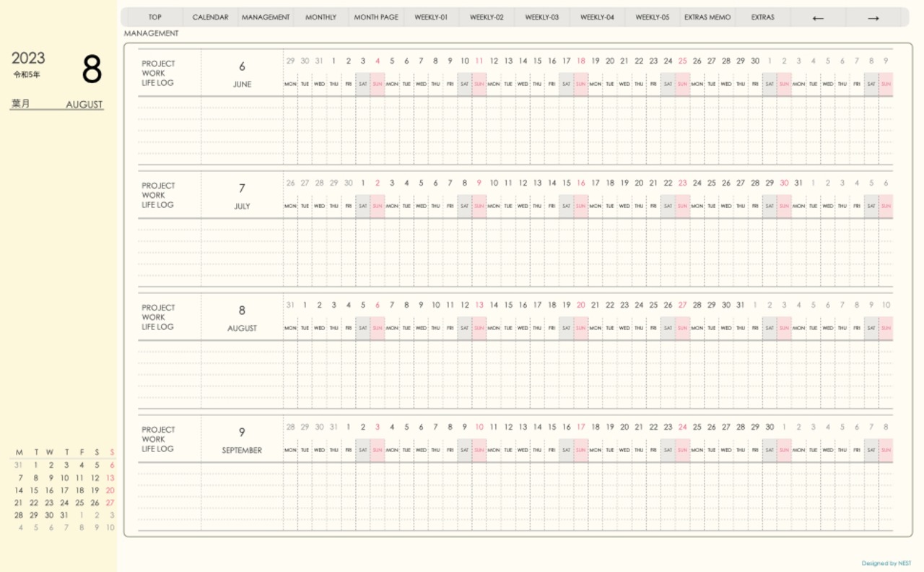Select the 葉月 month name label
The image size is (924, 572).
(x=20, y=104)
